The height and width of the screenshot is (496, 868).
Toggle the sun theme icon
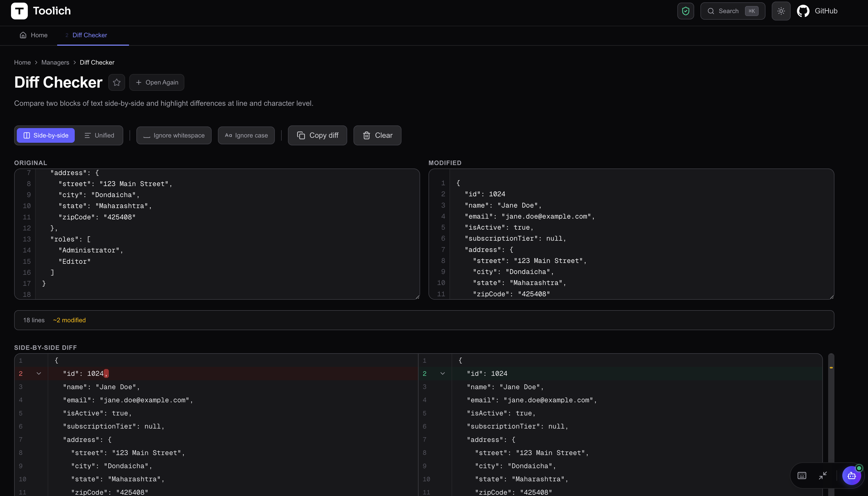coord(781,11)
